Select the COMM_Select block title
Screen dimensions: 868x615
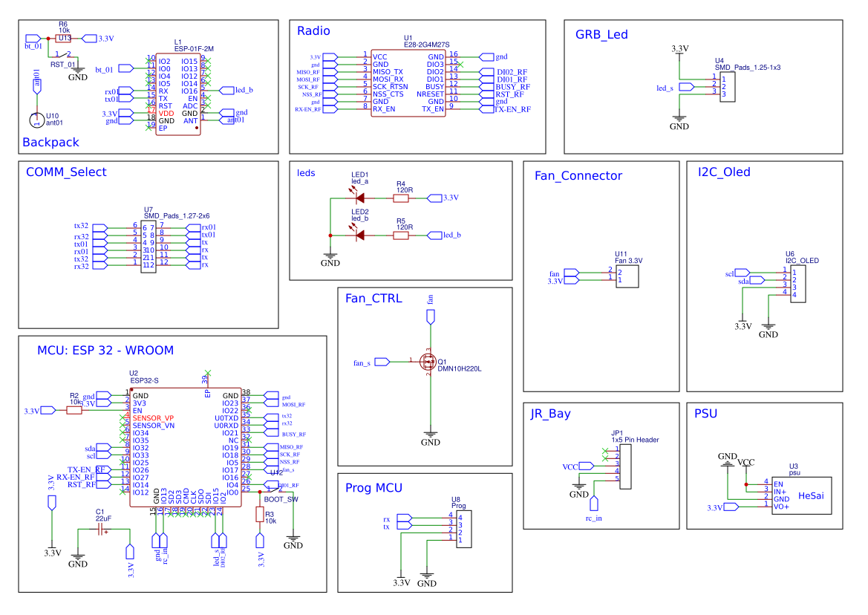(66, 172)
